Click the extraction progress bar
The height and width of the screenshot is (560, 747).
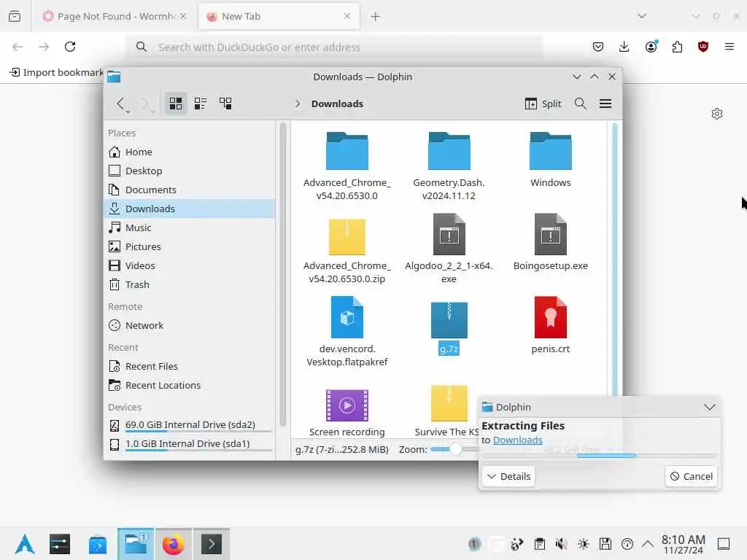tap(599, 456)
